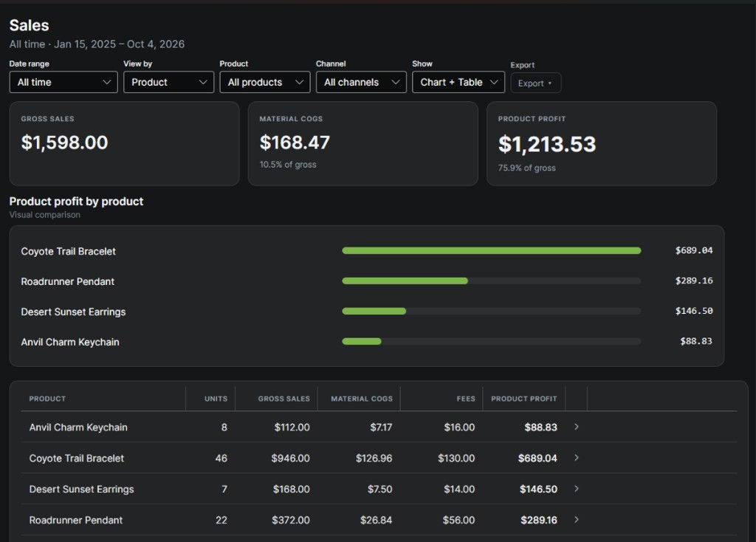Click 'Roadrunner Pendant' in the table

[x=76, y=520]
